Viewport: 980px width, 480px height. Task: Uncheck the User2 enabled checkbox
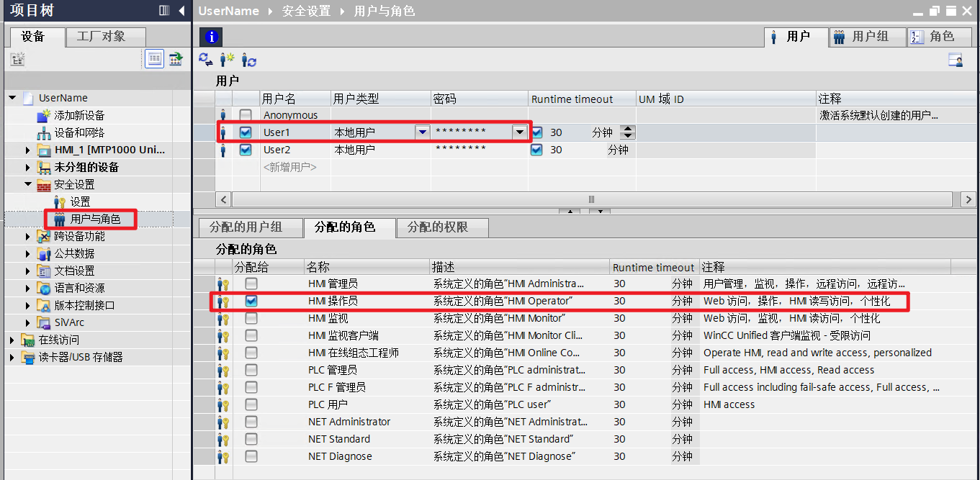tap(246, 150)
